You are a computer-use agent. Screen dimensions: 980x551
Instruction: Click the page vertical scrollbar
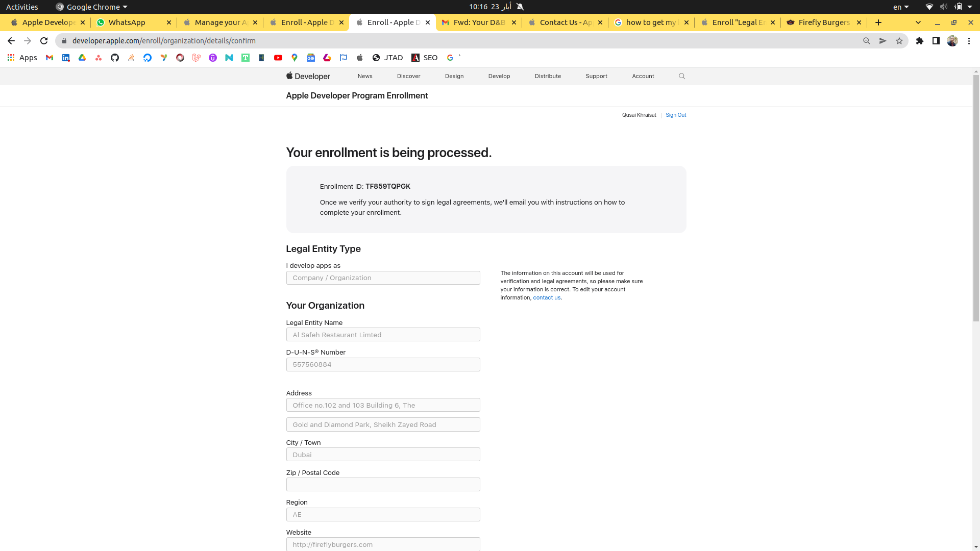pos(976,198)
